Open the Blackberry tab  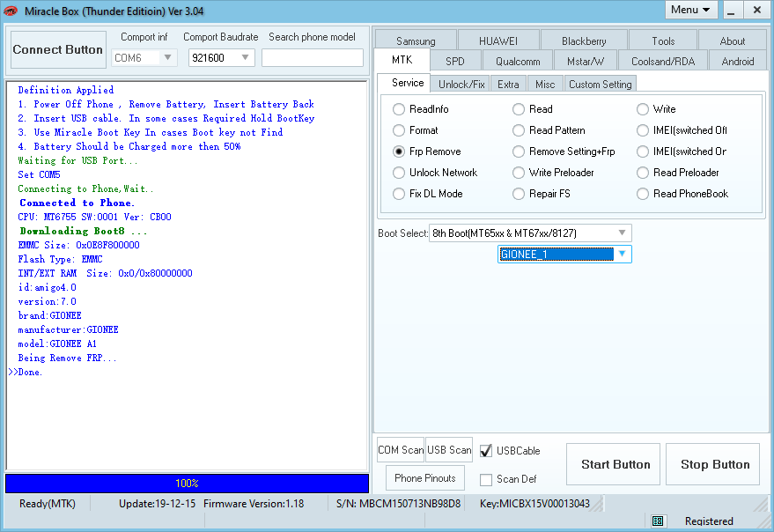[584, 41]
